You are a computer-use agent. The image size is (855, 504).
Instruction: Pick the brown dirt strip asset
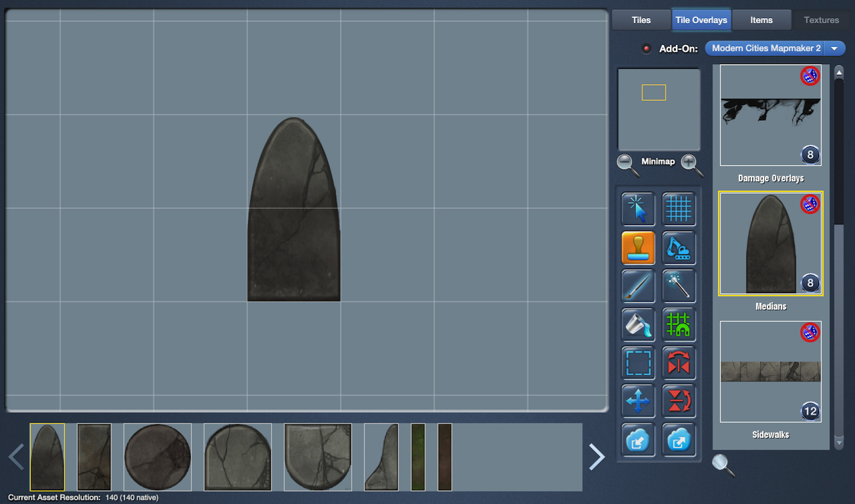point(445,457)
